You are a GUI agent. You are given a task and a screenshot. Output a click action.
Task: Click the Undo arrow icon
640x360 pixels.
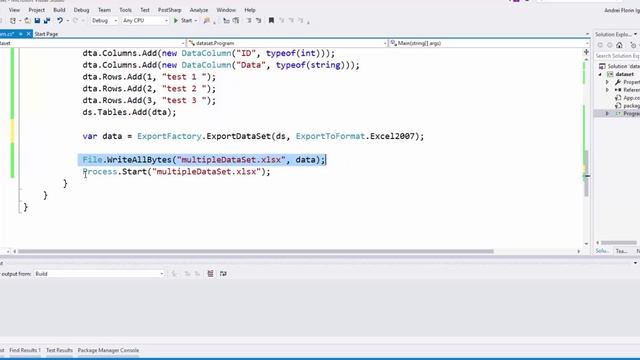coord(60,20)
